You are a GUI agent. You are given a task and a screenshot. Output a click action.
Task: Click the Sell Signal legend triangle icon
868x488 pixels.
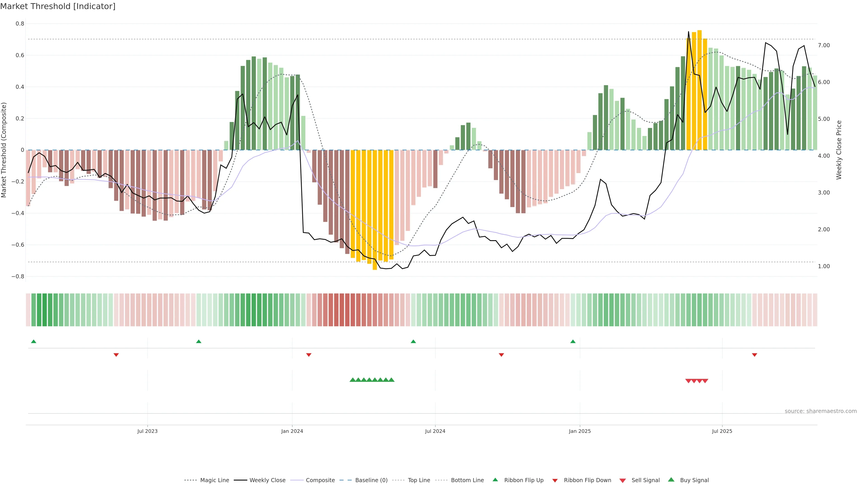point(622,481)
